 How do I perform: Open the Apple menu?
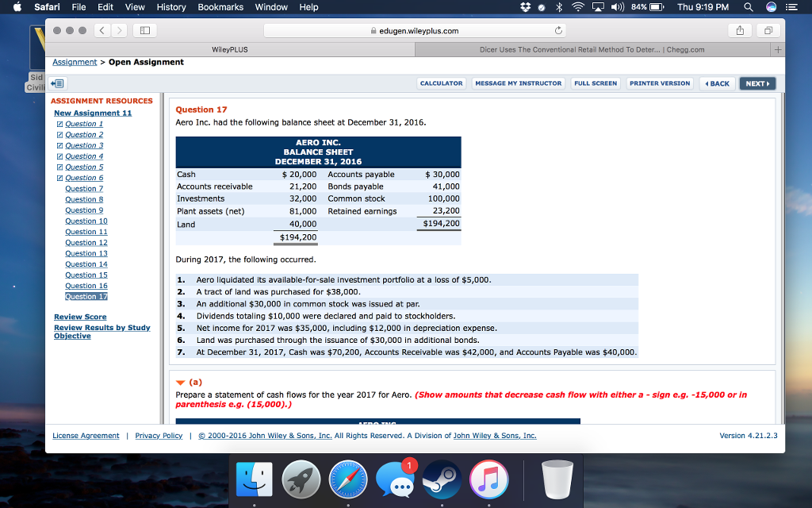click(17, 6)
